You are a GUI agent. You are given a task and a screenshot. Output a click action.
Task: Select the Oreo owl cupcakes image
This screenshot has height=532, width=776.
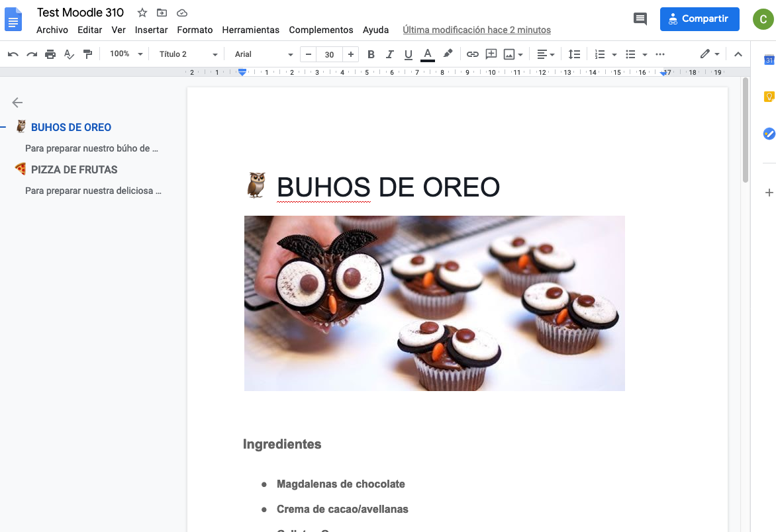434,304
